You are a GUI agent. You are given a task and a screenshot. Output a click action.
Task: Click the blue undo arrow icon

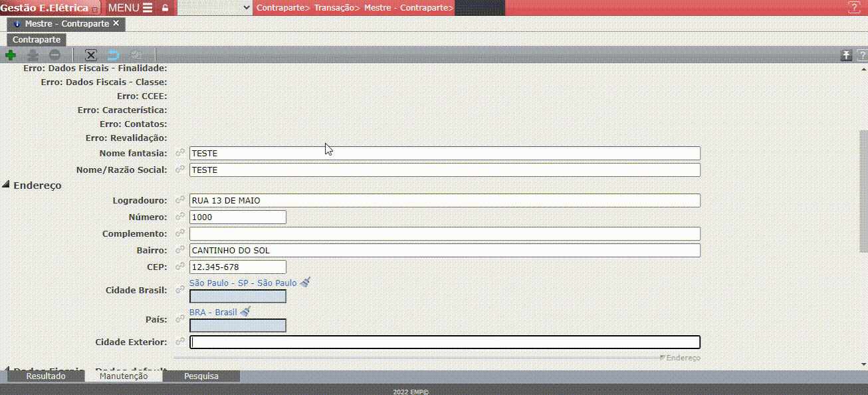click(114, 56)
